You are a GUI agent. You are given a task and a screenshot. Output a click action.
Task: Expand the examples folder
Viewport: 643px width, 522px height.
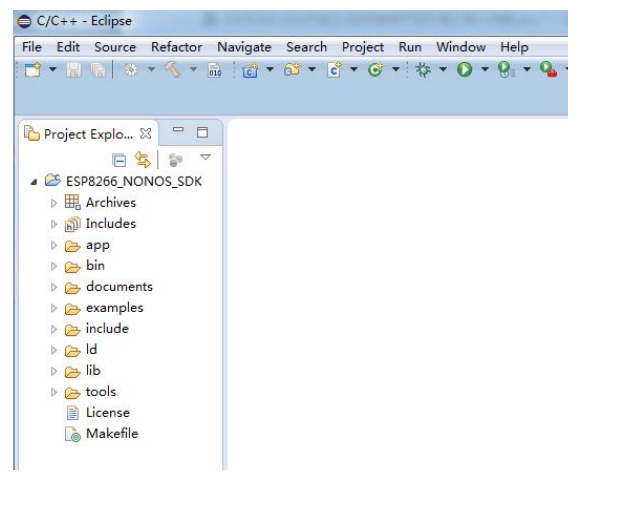point(54,308)
